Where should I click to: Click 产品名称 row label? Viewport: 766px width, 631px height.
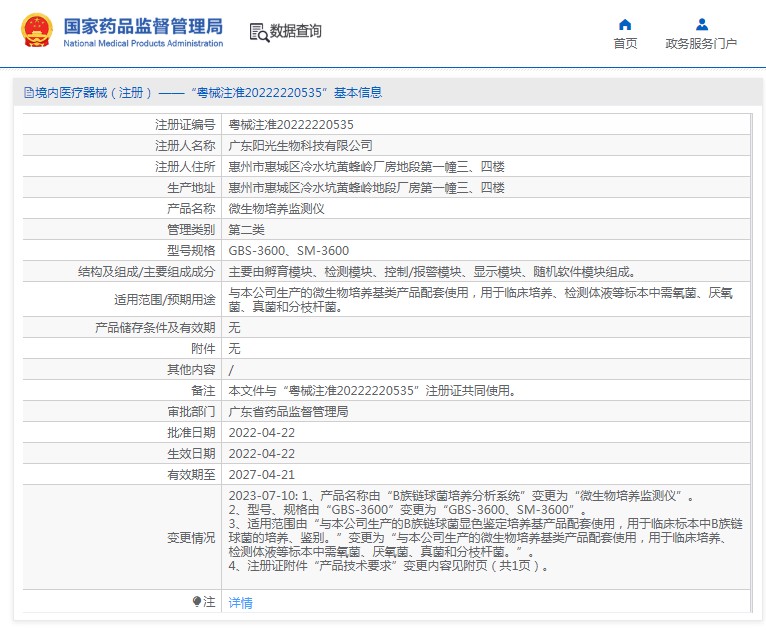point(191,209)
